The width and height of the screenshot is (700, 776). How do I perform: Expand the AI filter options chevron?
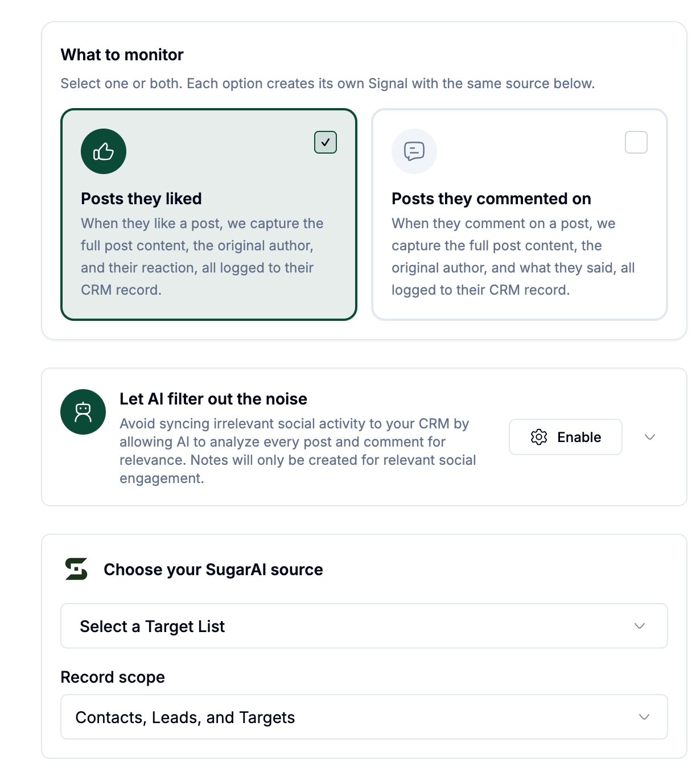650,437
